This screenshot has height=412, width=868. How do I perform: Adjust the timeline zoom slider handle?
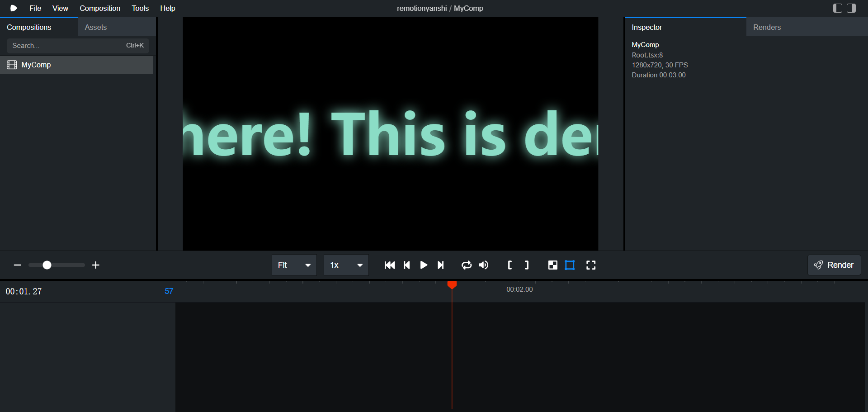tap(47, 265)
